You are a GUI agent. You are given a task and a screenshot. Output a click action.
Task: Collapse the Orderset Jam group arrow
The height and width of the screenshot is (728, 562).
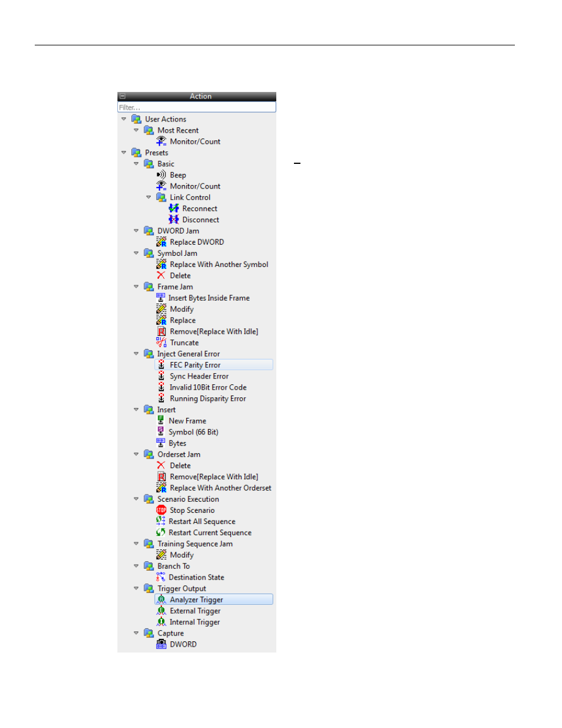(x=136, y=454)
